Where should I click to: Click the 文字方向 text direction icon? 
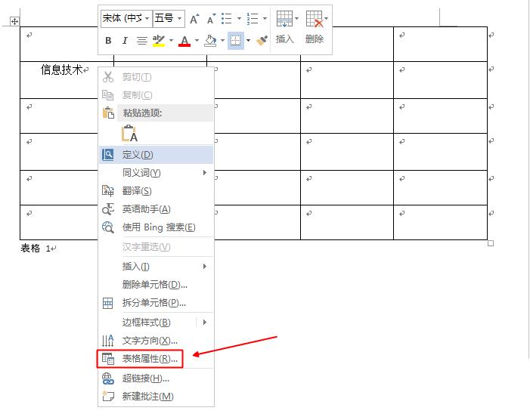108,341
